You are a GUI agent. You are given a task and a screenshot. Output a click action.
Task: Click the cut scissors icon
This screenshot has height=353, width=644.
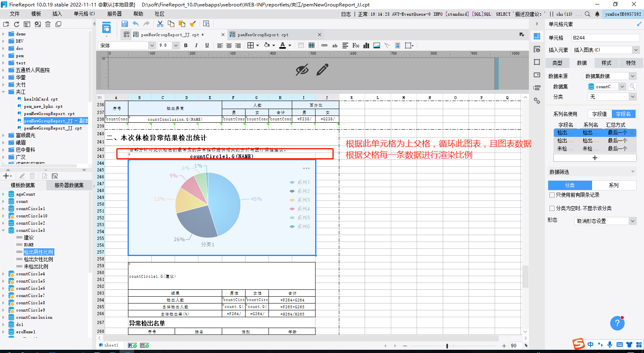(160, 24)
